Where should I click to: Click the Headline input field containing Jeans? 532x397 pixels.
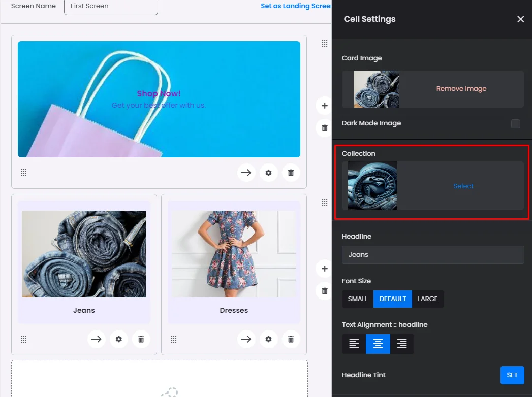[433, 255]
